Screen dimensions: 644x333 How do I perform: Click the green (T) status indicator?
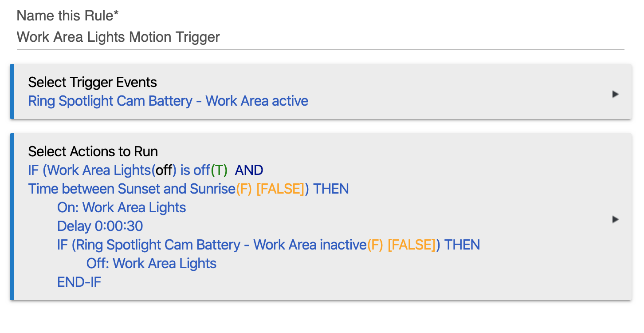tap(219, 170)
